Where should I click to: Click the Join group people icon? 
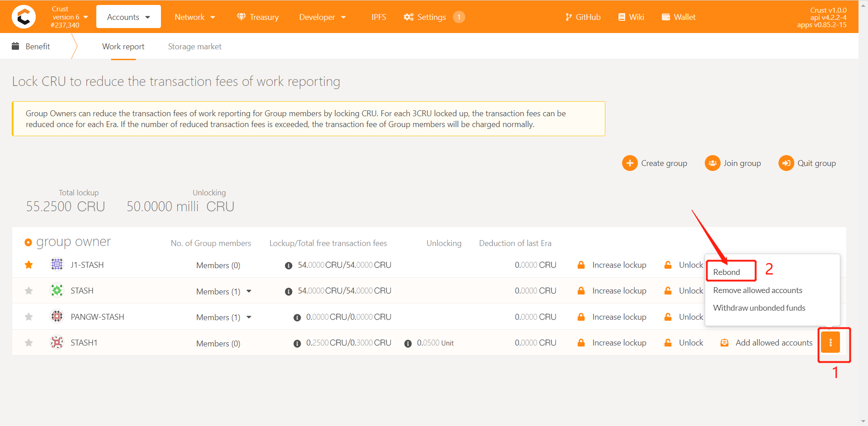[x=712, y=163]
